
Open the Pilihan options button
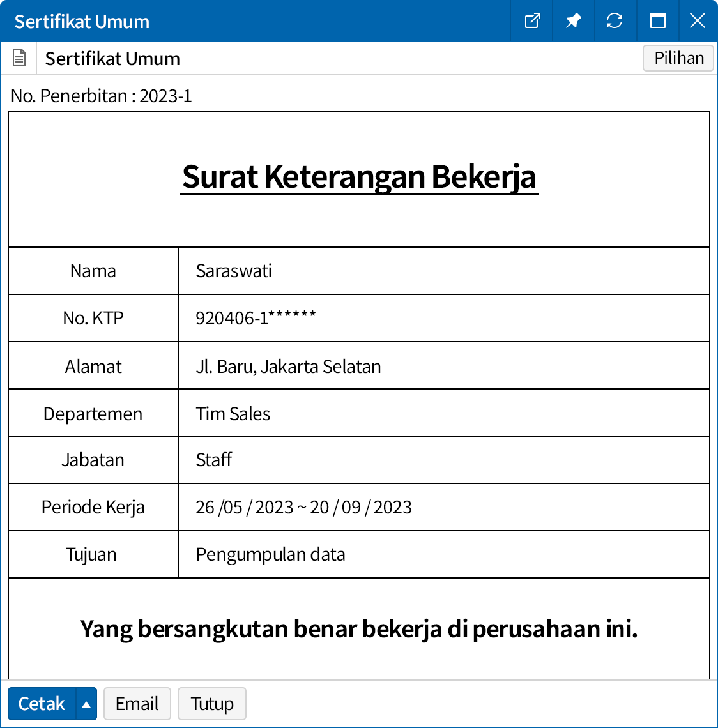[678, 58]
